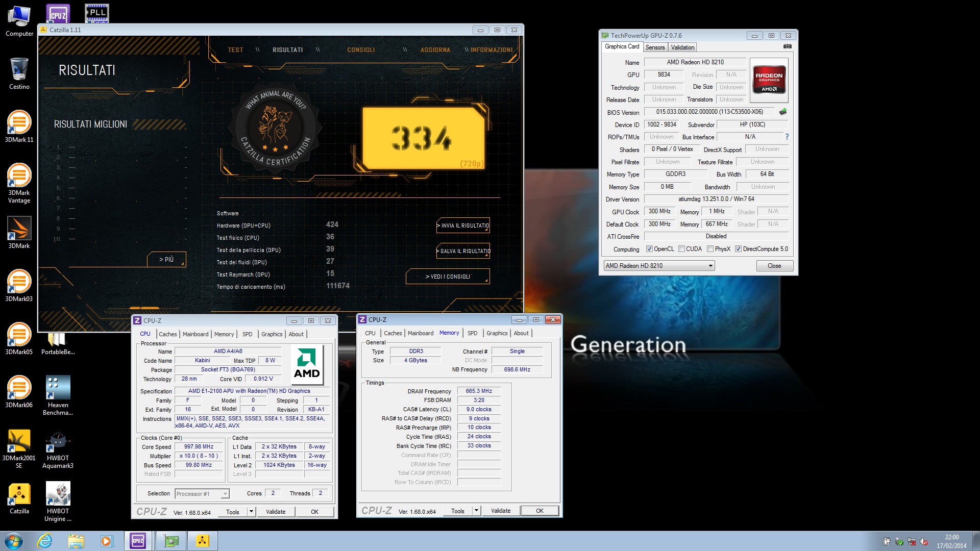
Task: Launch the 3DMark Vantage shortcut
Action: 19,183
